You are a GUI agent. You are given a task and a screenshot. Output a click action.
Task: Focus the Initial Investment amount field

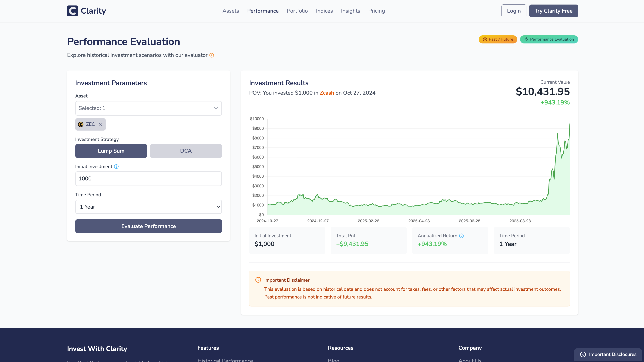click(x=148, y=179)
